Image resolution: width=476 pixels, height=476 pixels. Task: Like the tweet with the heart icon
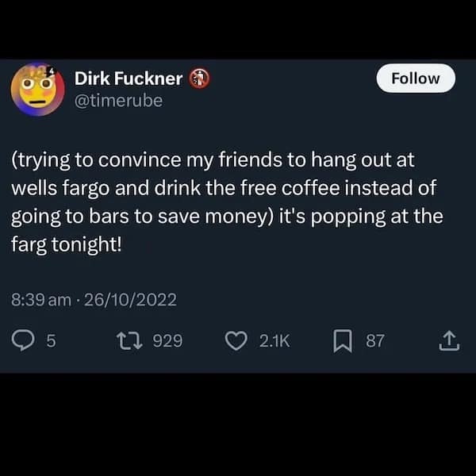point(236,341)
